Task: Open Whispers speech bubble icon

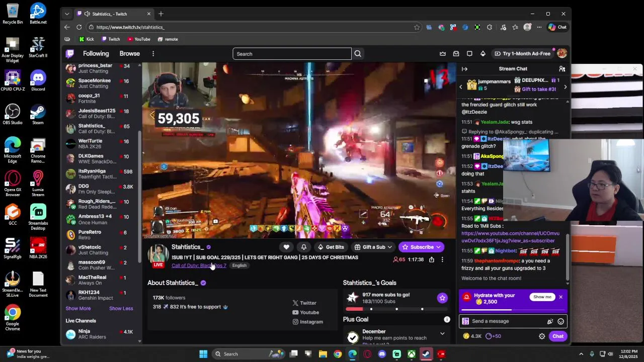Action: [469, 54]
